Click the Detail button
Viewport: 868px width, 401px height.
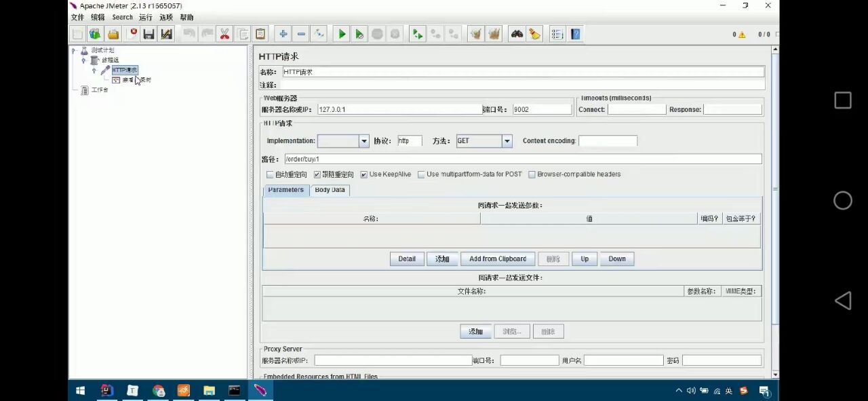click(x=407, y=259)
